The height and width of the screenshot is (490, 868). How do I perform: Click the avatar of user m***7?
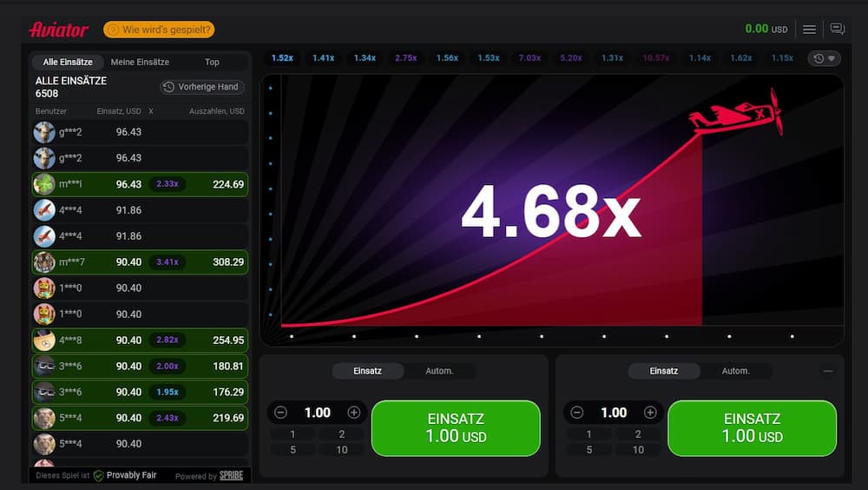point(44,262)
